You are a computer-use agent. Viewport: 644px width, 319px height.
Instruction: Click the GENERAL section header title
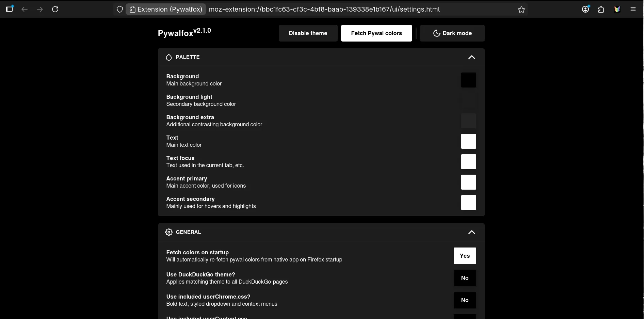(188, 232)
